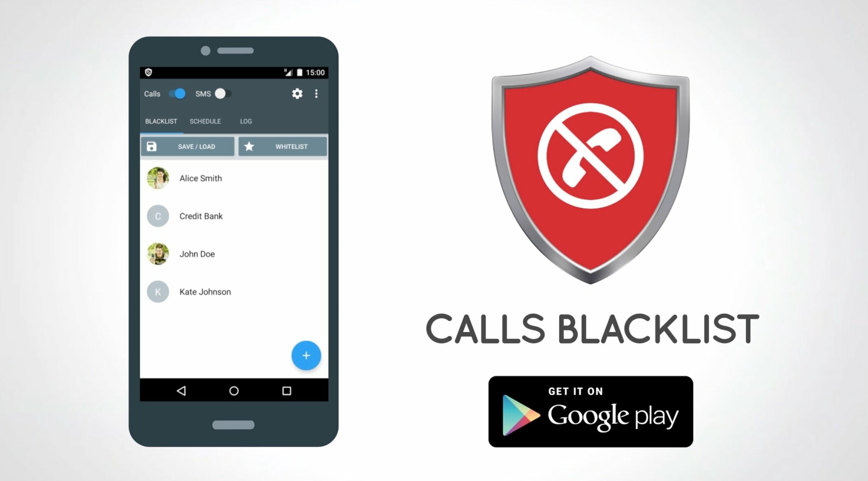868x481 pixels.
Task: Tap the home circle button icon
Action: point(232,390)
